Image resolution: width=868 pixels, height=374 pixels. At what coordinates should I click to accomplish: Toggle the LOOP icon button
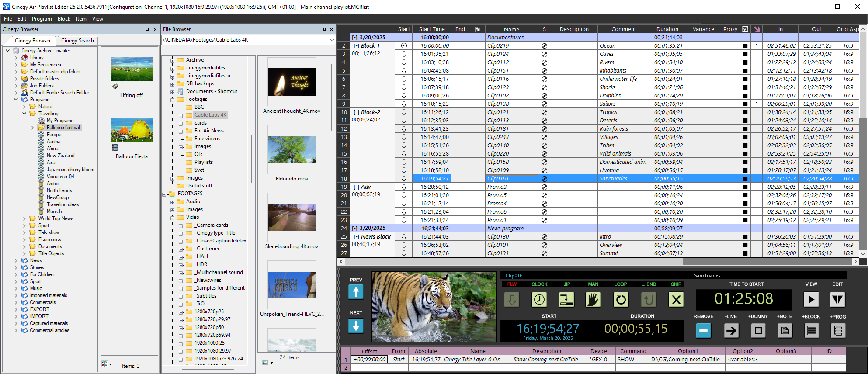621,300
